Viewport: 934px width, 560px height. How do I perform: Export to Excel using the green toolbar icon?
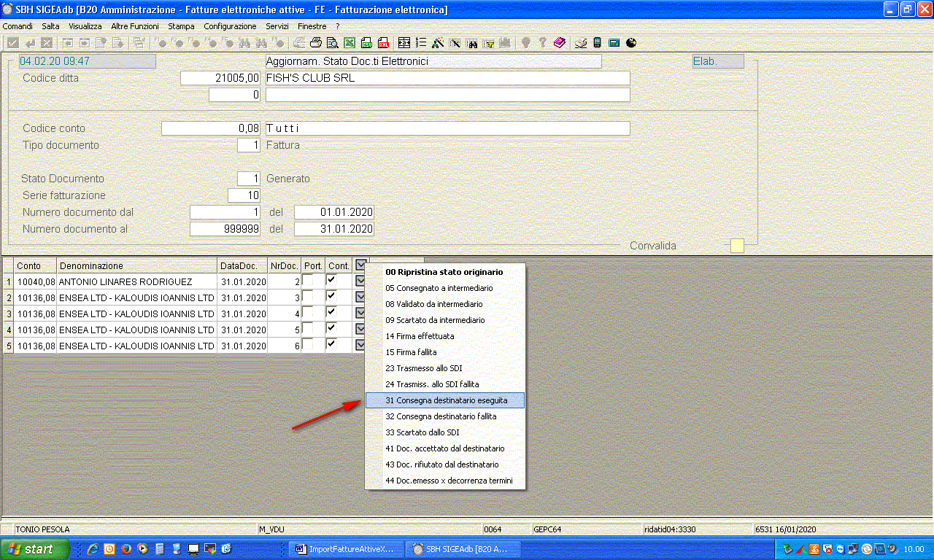tap(350, 43)
